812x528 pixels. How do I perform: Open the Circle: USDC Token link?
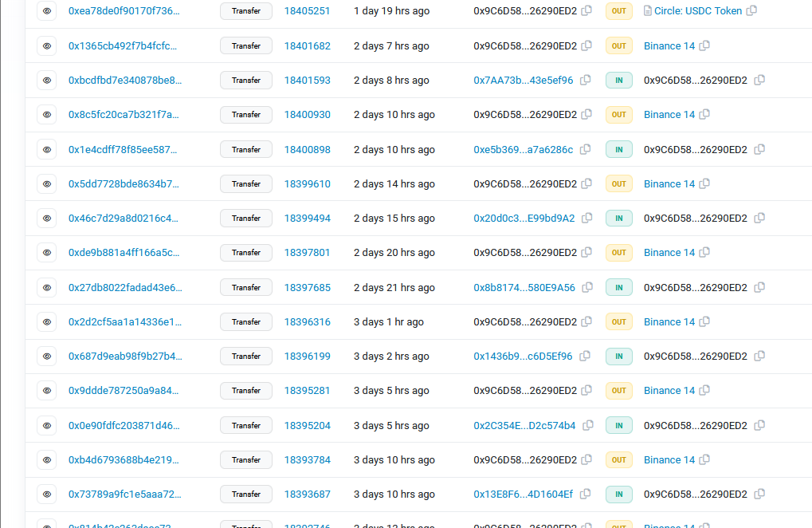[697, 11]
